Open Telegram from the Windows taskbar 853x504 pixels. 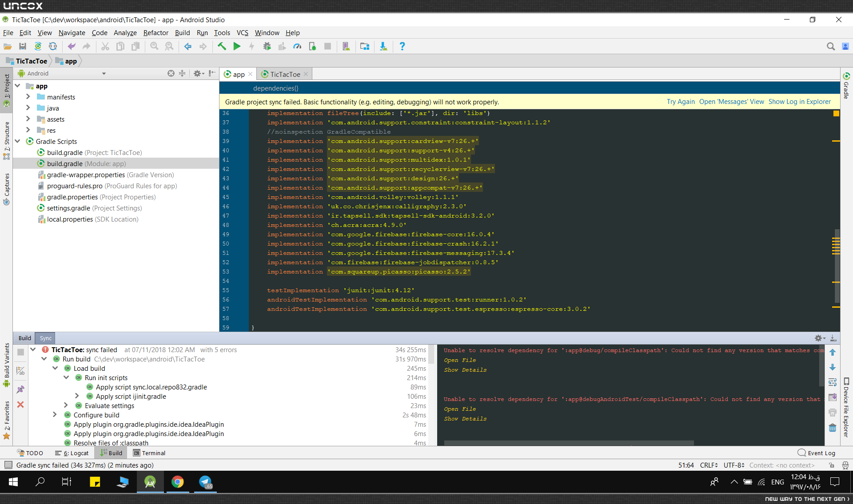click(x=205, y=482)
